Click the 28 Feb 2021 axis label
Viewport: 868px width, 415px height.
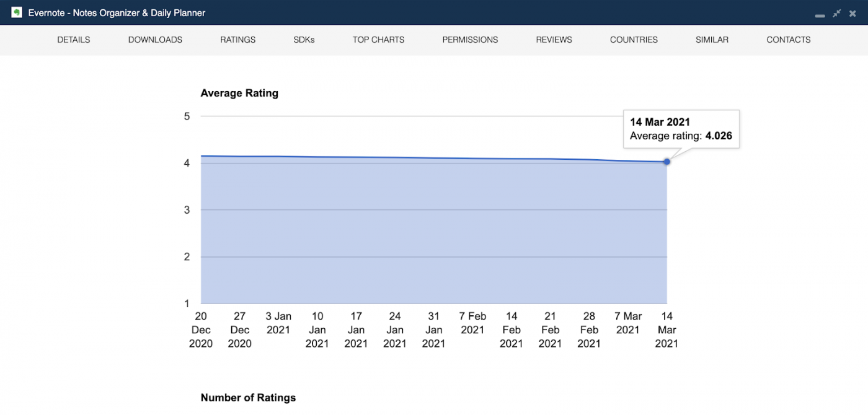click(589, 330)
